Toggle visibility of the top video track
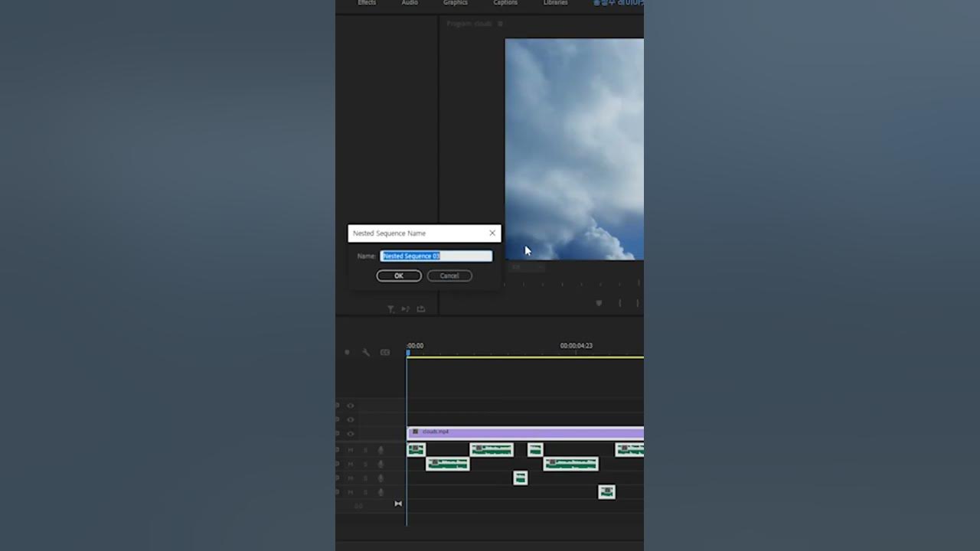The width and height of the screenshot is (980, 551). pyautogui.click(x=351, y=406)
